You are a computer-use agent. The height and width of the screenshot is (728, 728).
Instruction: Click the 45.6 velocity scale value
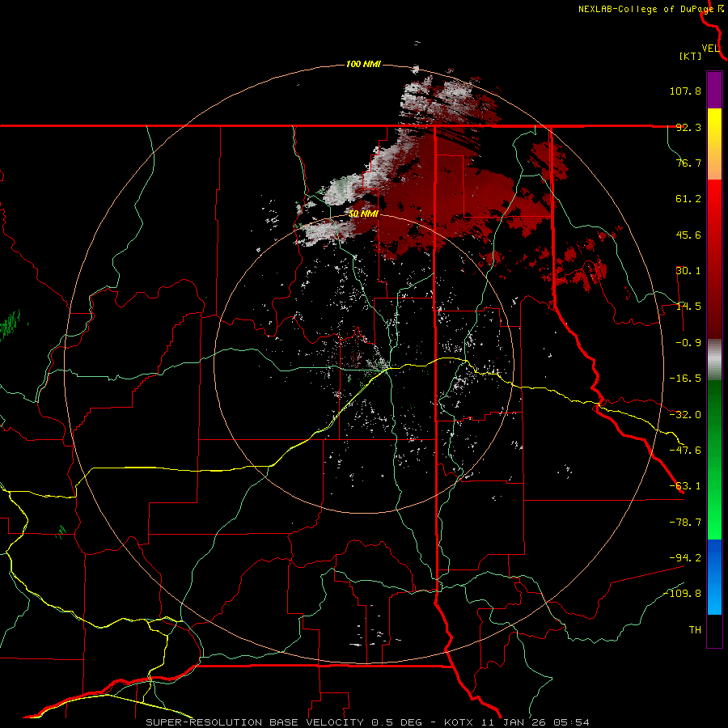coord(688,235)
